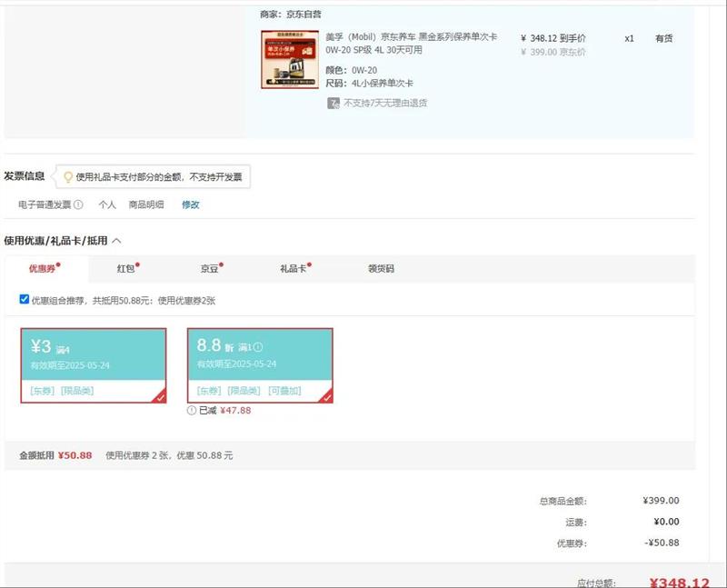Click the 金额抵用 ¥50.88 amount

click(55, 455)
